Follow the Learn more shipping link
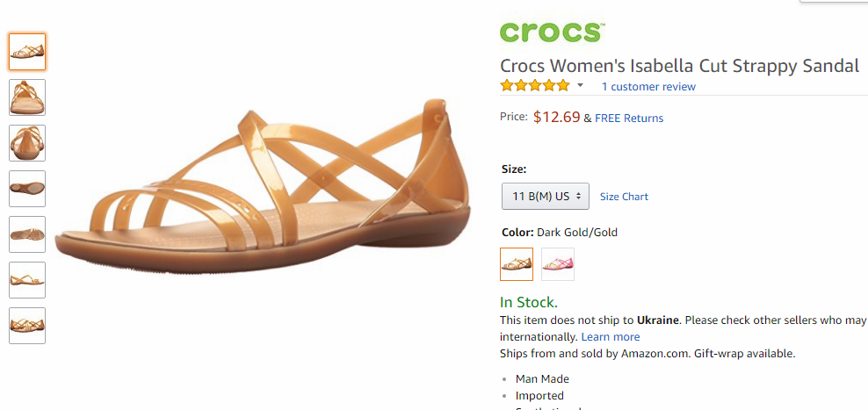Screen dimensions: 868x410 (611, 337)
